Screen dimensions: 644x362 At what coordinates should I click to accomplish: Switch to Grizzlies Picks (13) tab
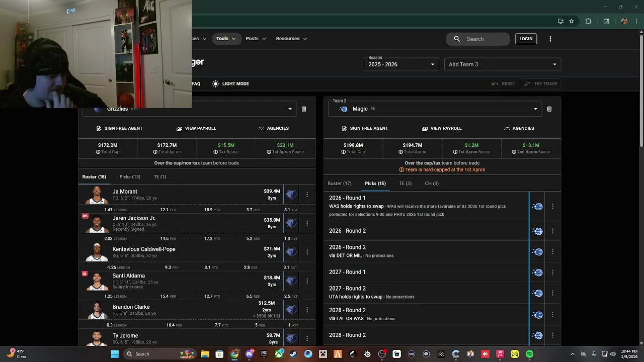130,177
